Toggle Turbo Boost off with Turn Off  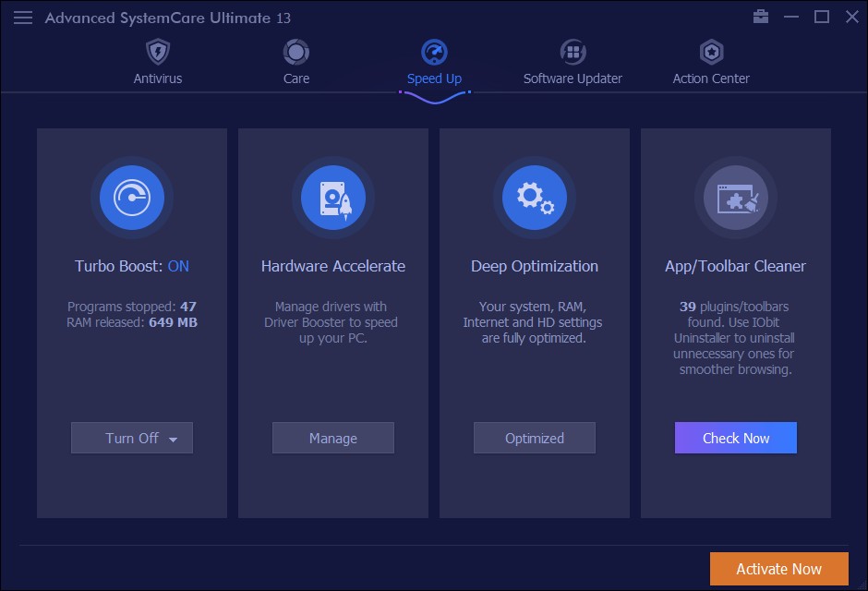coord(125,438)
